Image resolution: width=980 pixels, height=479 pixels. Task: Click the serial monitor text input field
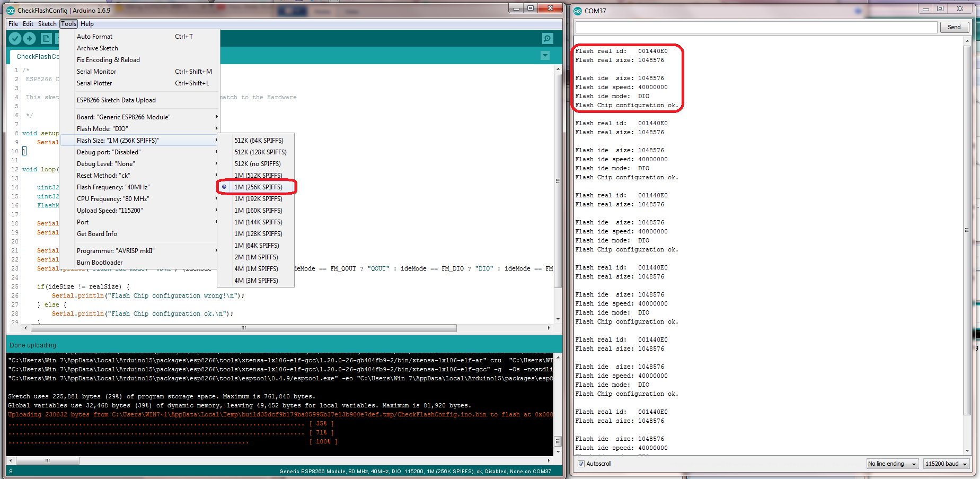click(756, 27)
